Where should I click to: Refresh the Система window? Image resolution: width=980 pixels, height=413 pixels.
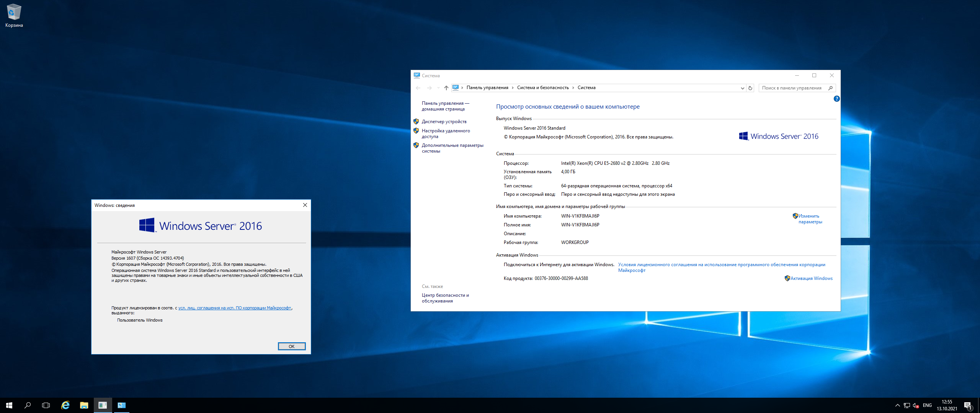750,88
